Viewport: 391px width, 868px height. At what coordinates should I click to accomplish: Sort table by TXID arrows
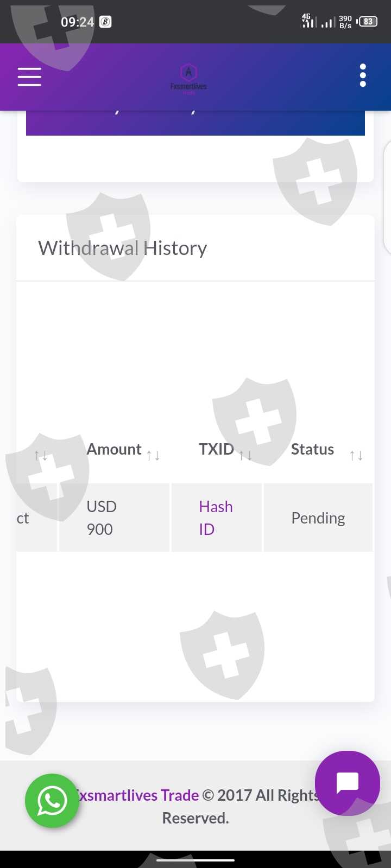246,455
